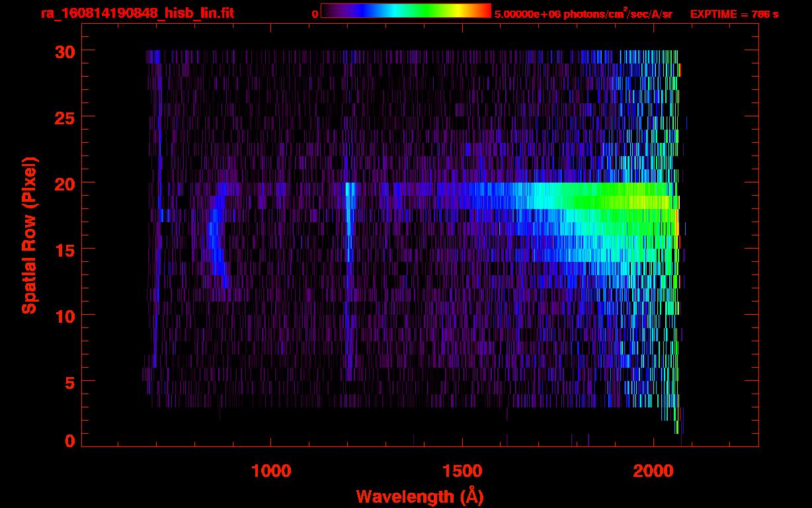Click the x-axis tick label 1000

point(271,470)
